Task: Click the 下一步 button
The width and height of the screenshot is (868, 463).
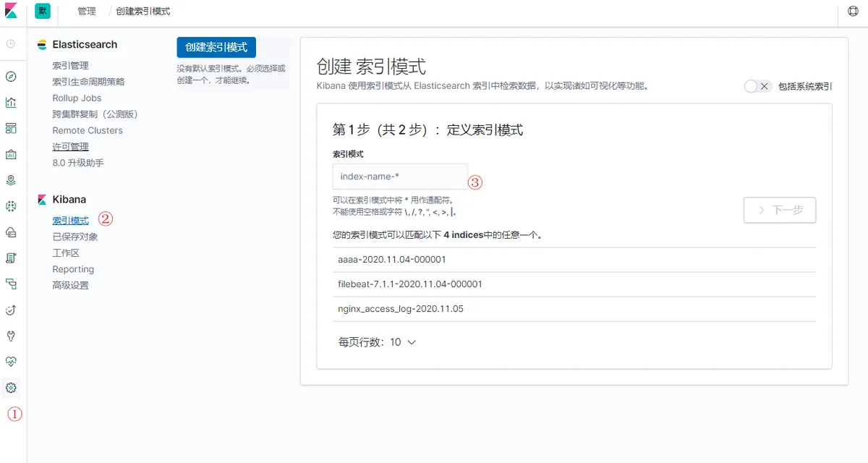Action: coord(780,210)
